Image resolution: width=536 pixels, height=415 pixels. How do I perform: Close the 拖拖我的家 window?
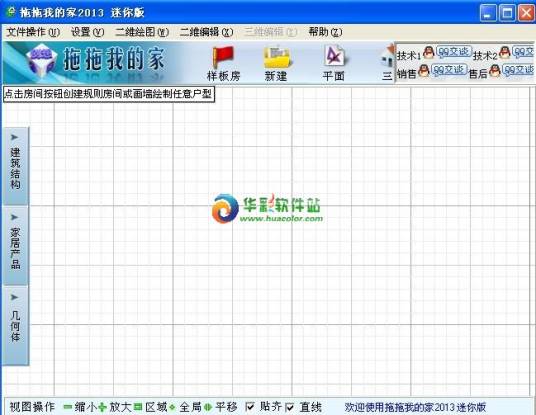(x=526, y=13)
